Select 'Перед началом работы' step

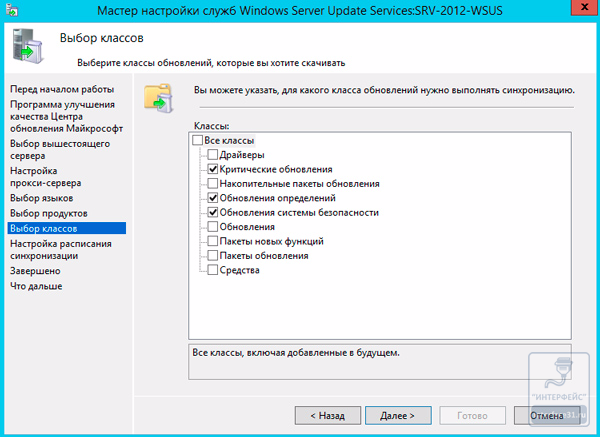(62, 89)
